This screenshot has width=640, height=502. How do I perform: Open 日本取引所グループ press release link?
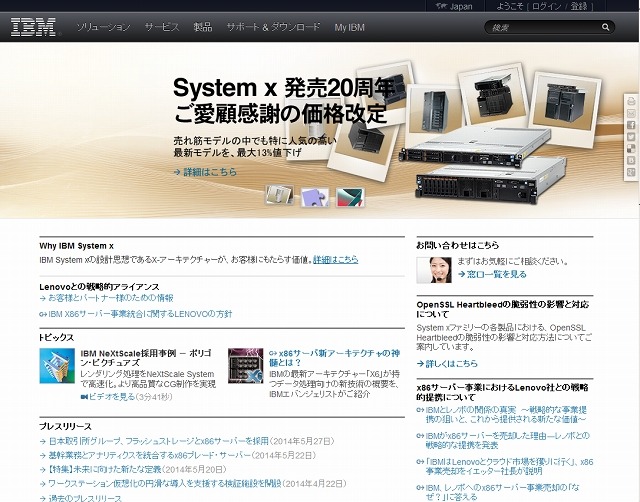[159, 441]
